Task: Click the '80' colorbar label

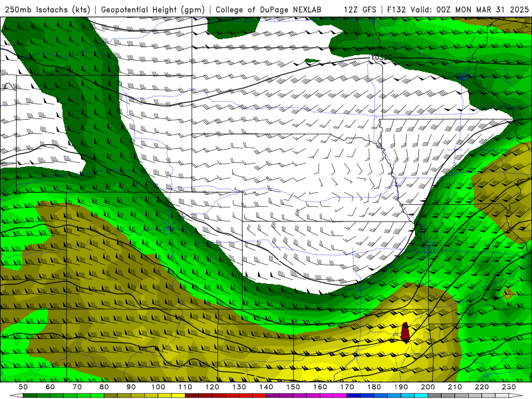Action: tap(104, 387)
